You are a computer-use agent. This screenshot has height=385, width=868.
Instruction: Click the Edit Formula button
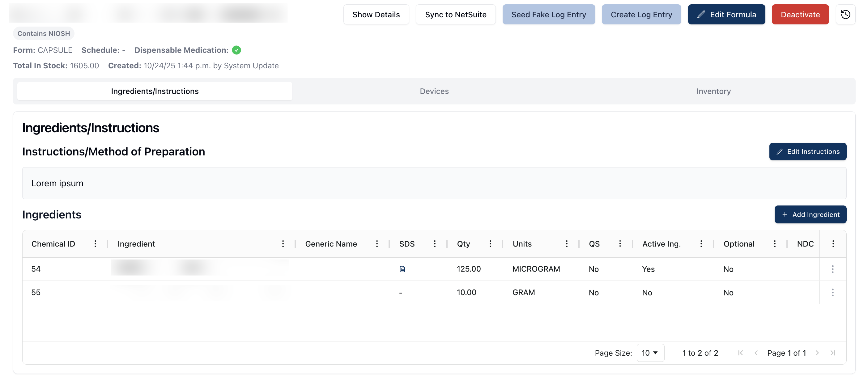(x=726, y=15)
